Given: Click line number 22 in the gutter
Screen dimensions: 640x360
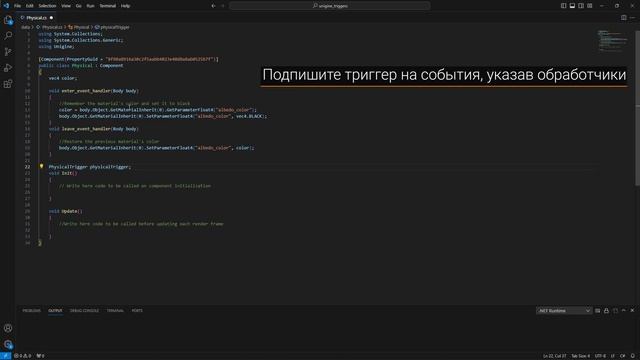Looking at the screenshot, I should tap(27, 167).
